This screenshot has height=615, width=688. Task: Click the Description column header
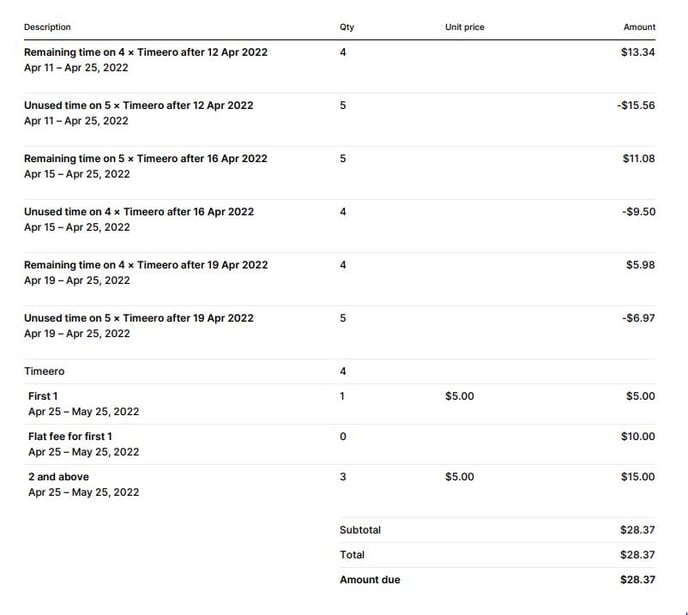click(47, 27)
